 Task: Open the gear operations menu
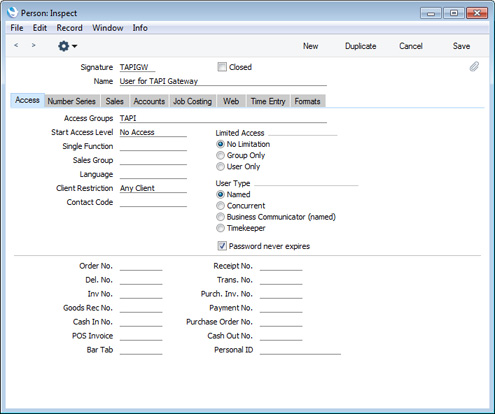67,46
